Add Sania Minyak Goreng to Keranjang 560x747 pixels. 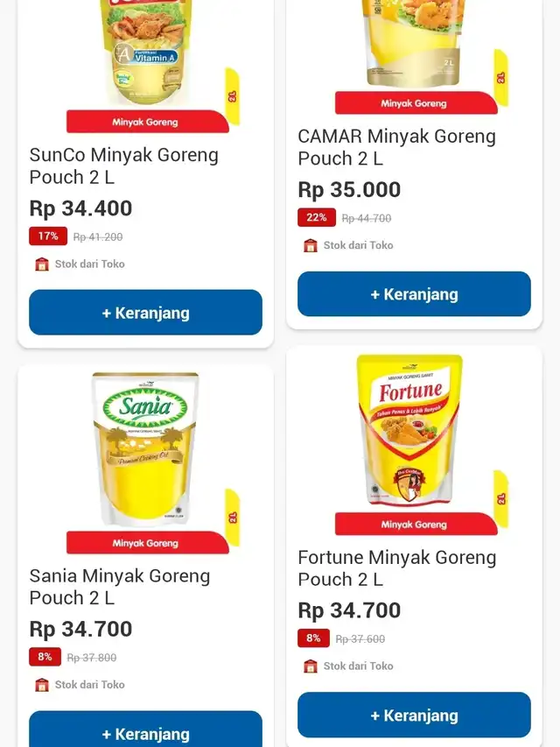pyautogui.click(x=146, y=729)
